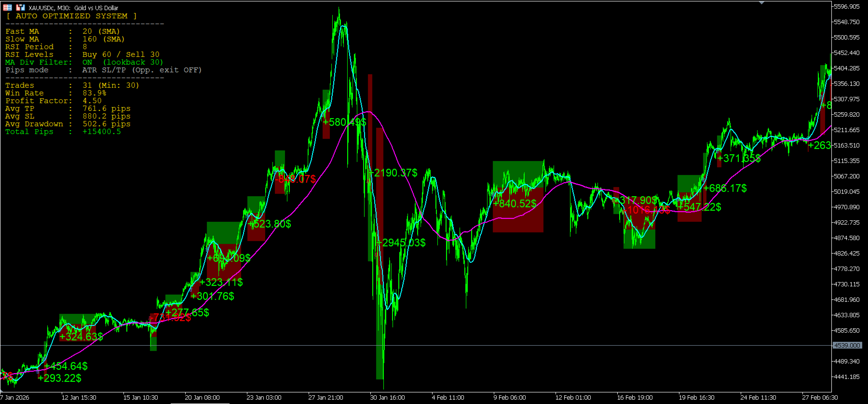Screen dimensions: 868x404
Task: Click the '[ AUTO OPTIMIZED SYSTEM ]' header
Action: pyautogui.click(x=71, y=16)
